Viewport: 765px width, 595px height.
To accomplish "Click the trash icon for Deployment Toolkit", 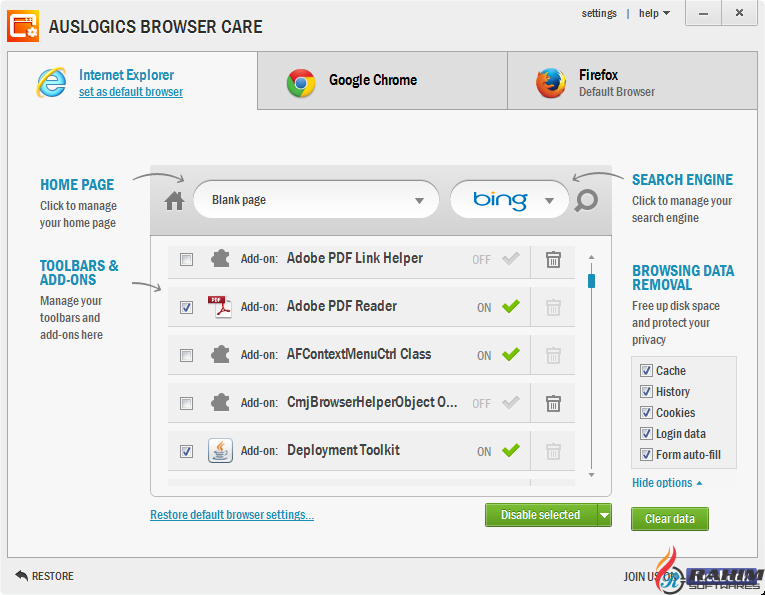I will point(553,451).
